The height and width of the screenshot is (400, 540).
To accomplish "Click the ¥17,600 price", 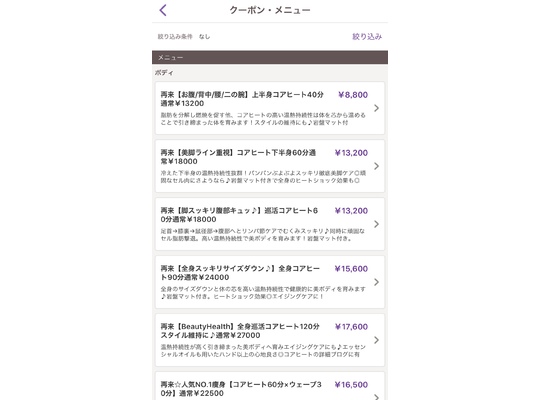I will point(351,326).
